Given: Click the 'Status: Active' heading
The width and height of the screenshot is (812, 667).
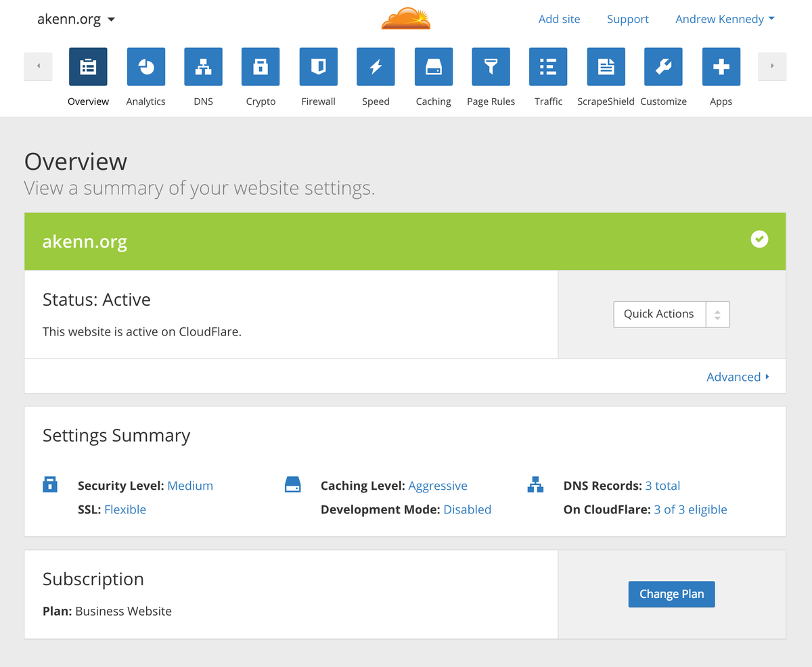Looking at the screenshot, I should (97, 300).
